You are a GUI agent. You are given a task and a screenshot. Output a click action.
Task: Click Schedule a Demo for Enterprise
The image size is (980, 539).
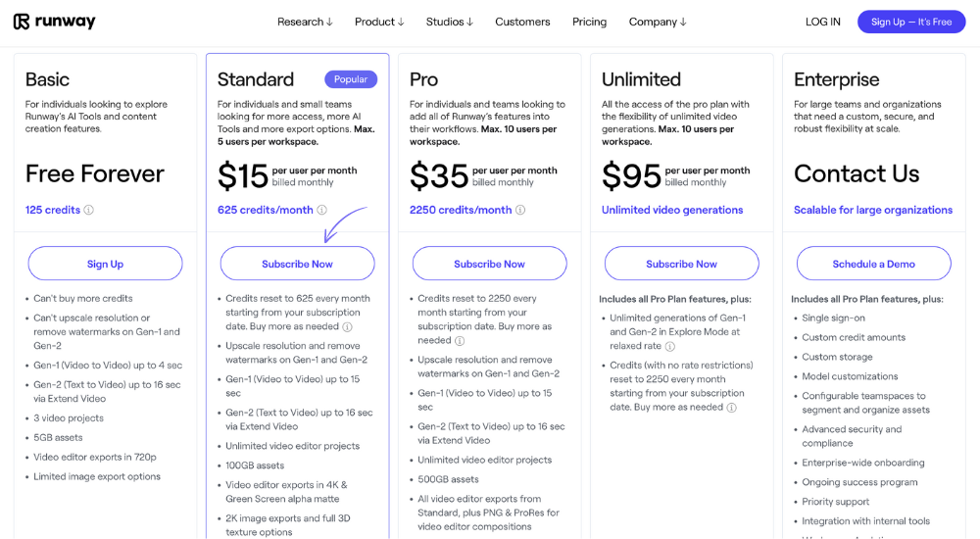click(x=874, y=264)
